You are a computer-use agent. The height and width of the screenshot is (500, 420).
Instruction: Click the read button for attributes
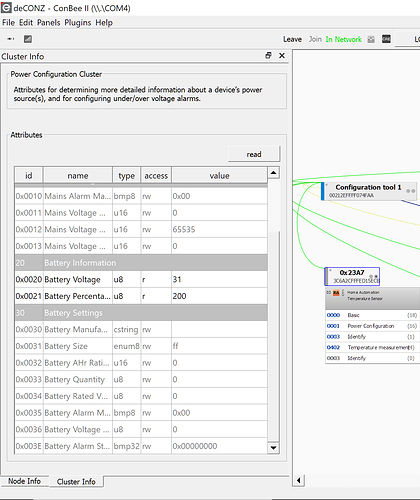coord(254,154)
